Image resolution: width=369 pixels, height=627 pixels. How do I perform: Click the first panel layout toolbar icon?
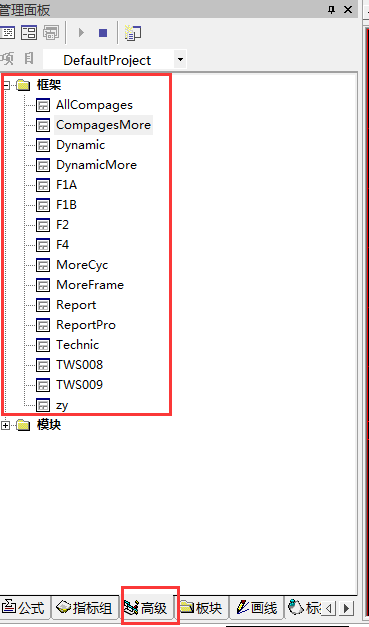tap(7, 33)
